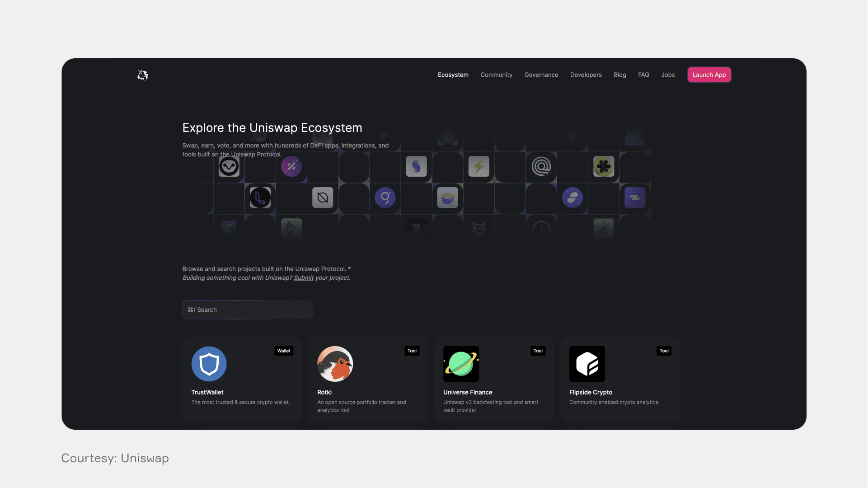Screen dimensions: 868x488
Task: Click the Flipside Crypto cube logo
Action: pyautogui.click(x=587, y=364)
